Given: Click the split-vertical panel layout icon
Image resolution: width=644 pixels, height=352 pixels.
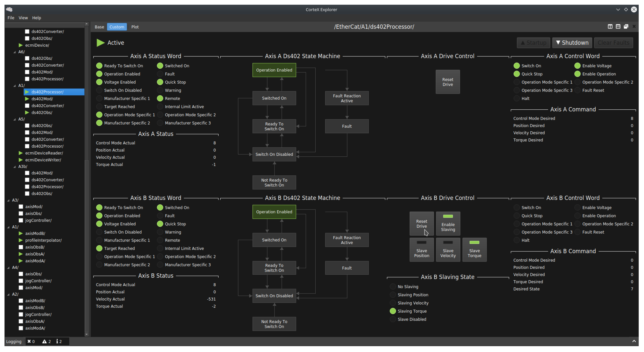Looking at the screenshot, I should [610, 26].
